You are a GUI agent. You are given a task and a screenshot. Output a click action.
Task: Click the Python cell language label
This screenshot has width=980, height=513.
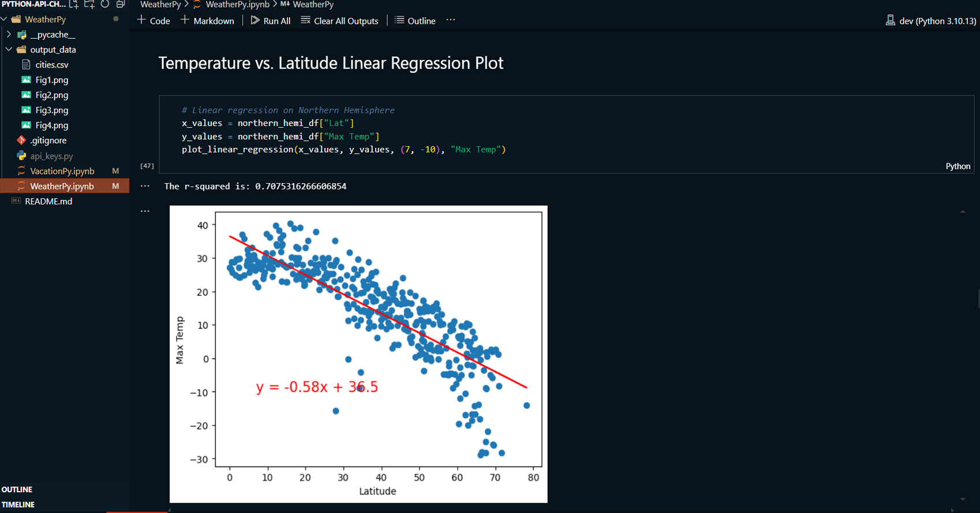(957, 166)
